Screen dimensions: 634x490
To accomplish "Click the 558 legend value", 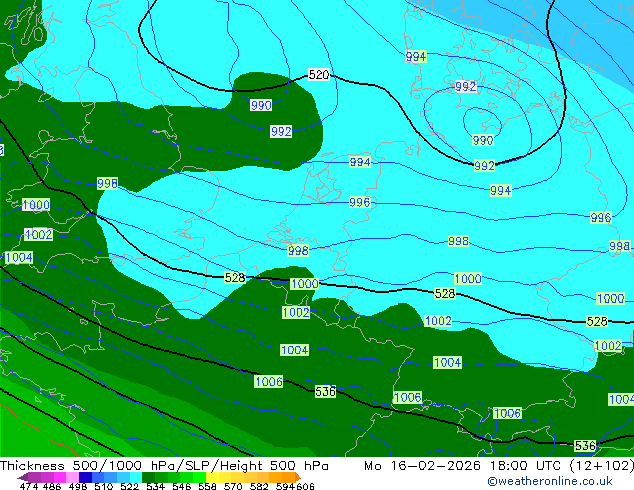I will 207,486.
